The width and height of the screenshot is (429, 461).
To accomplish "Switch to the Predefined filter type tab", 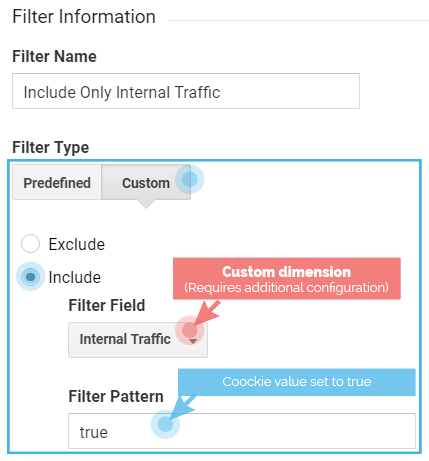I will [x=57, y=182].
